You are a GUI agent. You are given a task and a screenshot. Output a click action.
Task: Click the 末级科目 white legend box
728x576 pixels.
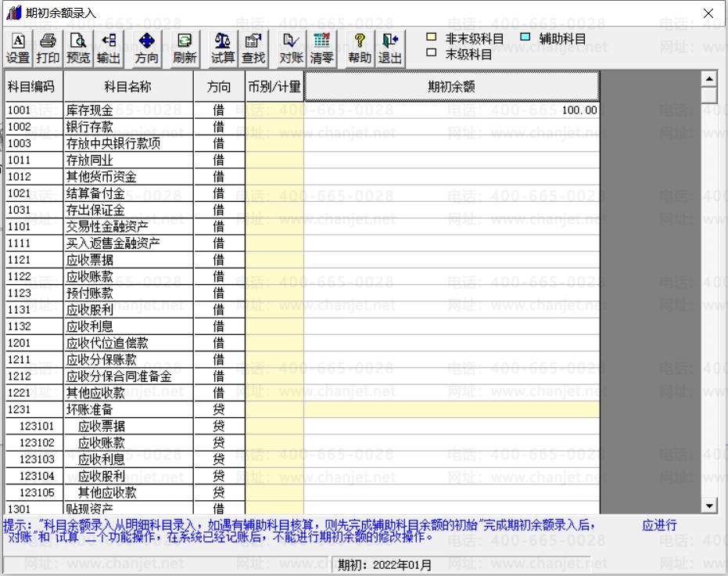[x=432, y=53]
